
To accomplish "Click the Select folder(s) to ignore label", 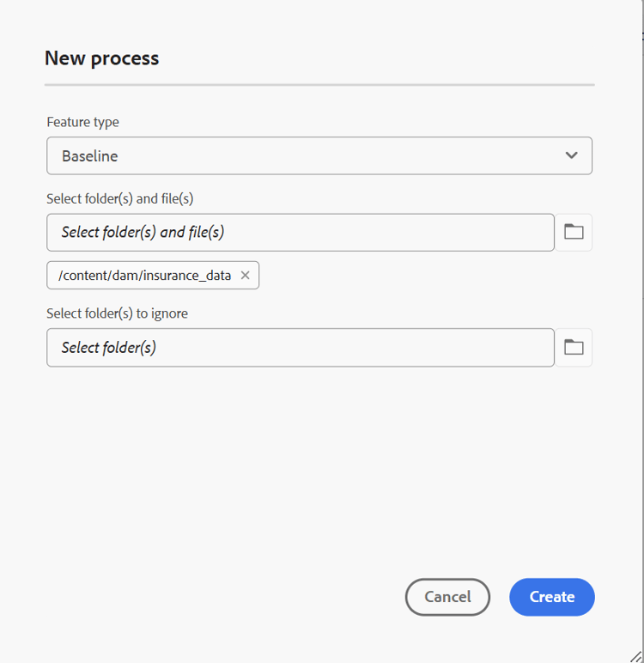I will point(117,313).
